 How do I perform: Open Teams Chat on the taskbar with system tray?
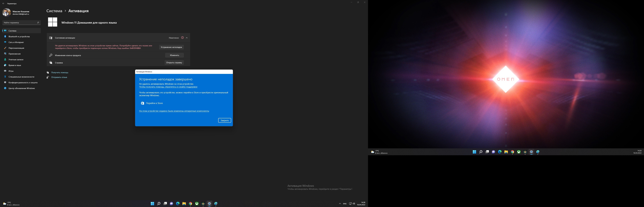[171, 204]
